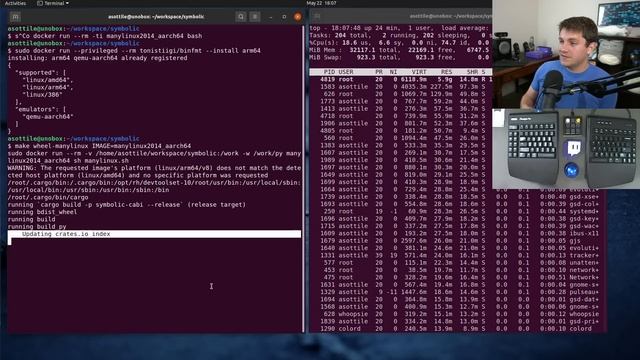Image resolution: width=640 pixels, height=360 pixels.
Task: Minimize the left terminal window
Action: (271, 17)
